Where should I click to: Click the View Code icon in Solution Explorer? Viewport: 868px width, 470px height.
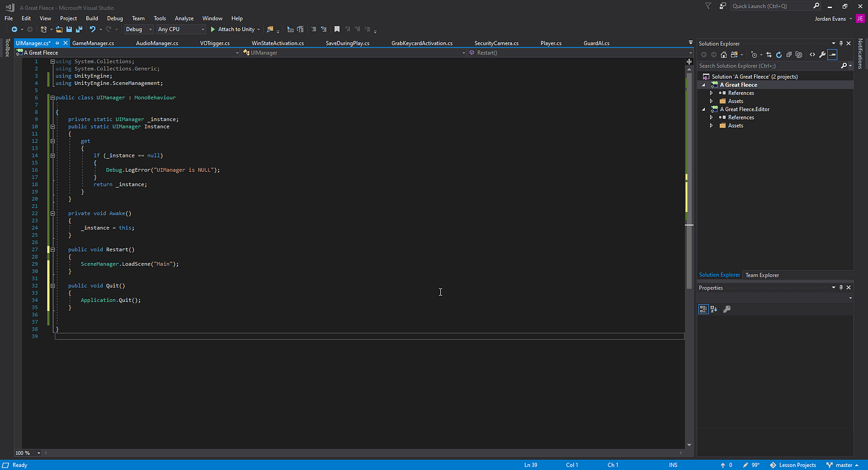point(812,54)
